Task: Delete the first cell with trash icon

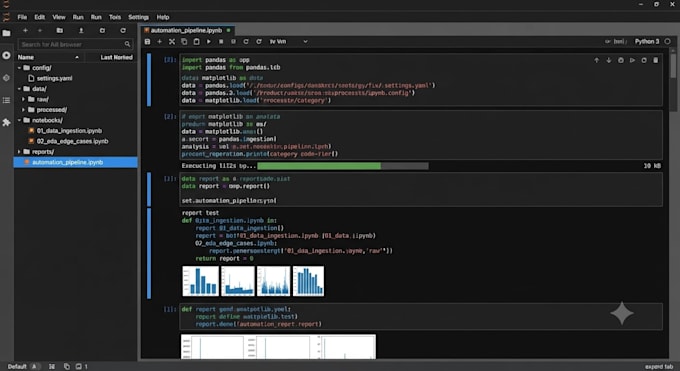Action: coord(656,60)
